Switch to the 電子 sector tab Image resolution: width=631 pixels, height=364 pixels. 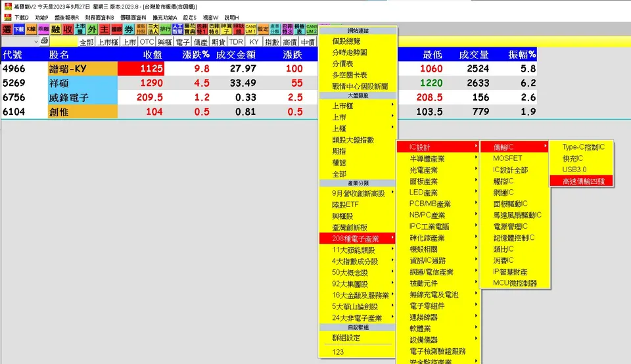coord(182,42)
